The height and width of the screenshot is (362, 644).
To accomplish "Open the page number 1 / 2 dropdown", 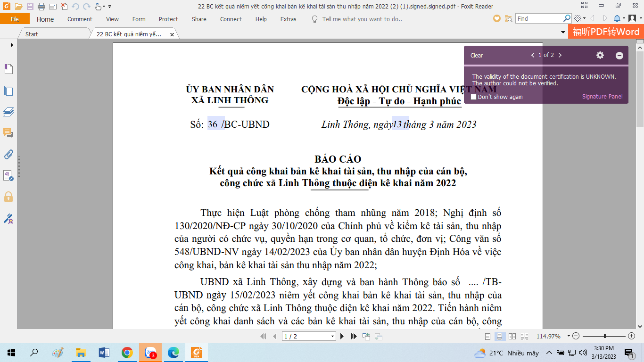I will click(x=333, y=336).
